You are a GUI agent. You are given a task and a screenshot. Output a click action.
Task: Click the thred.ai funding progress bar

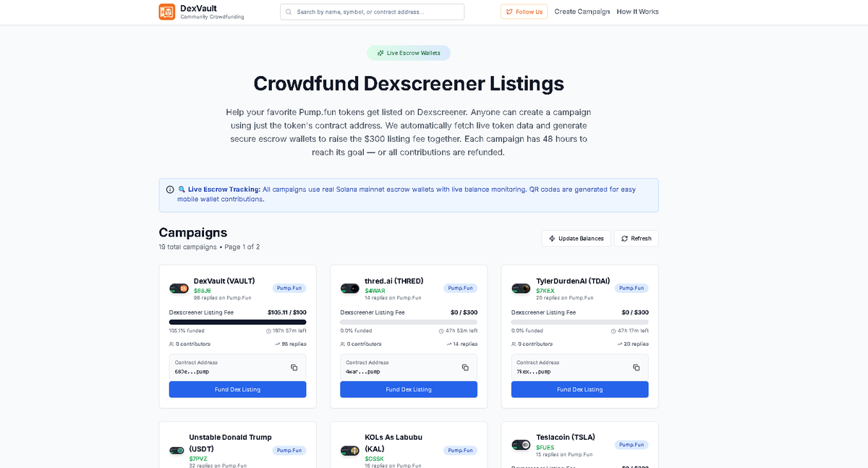coord(409,322)
